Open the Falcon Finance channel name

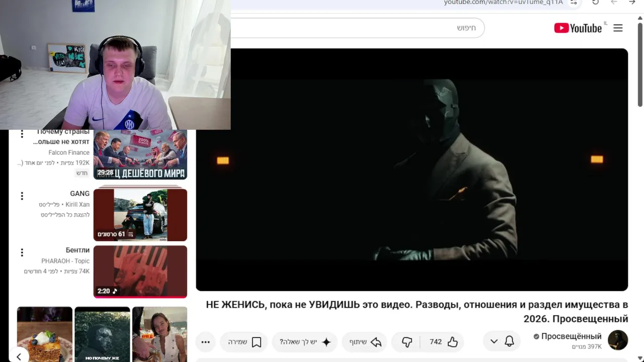click(69, 152)
